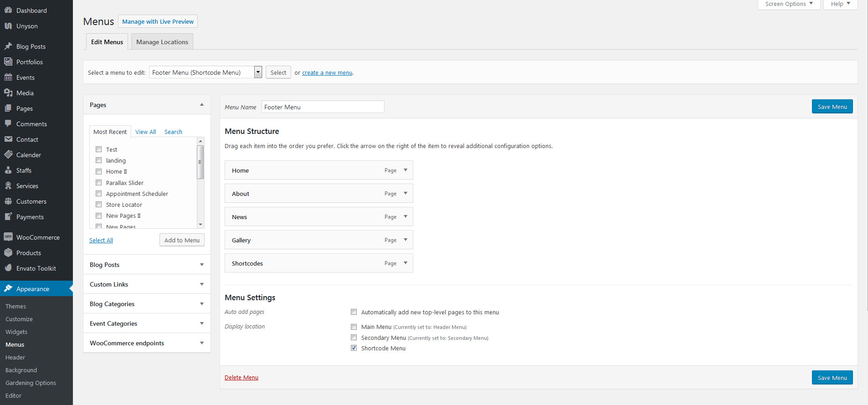Image resolution: width=868 pixels, height=405 pixels.
Task: Click the Select menu button
Action: (x=278, y=72)
